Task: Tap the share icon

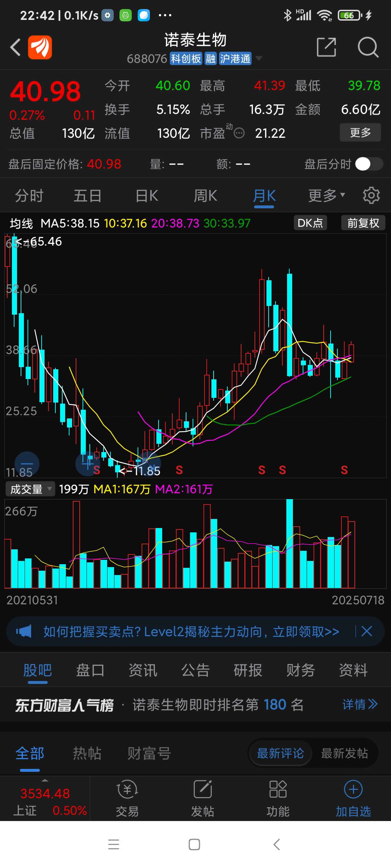Action: pos(327,47)
